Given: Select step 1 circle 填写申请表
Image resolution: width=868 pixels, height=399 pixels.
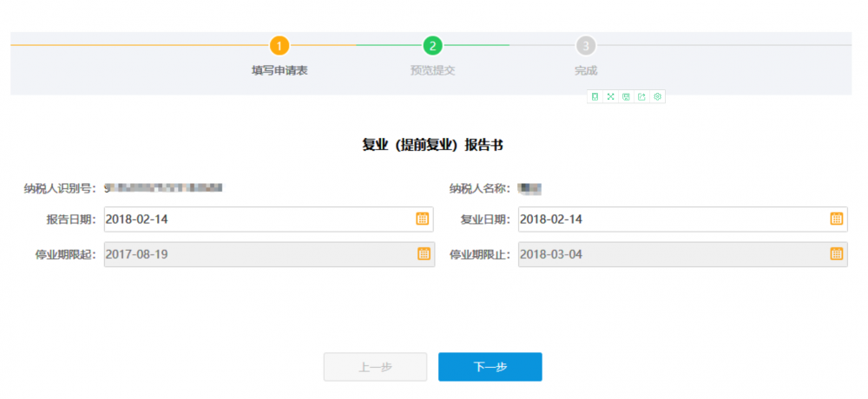Looking at the screenshot, I should 279,45.
